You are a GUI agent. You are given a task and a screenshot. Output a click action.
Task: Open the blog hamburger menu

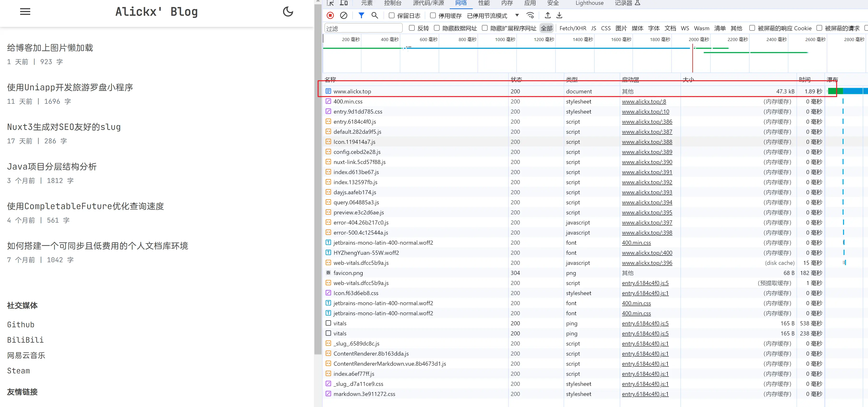point(25,12)
